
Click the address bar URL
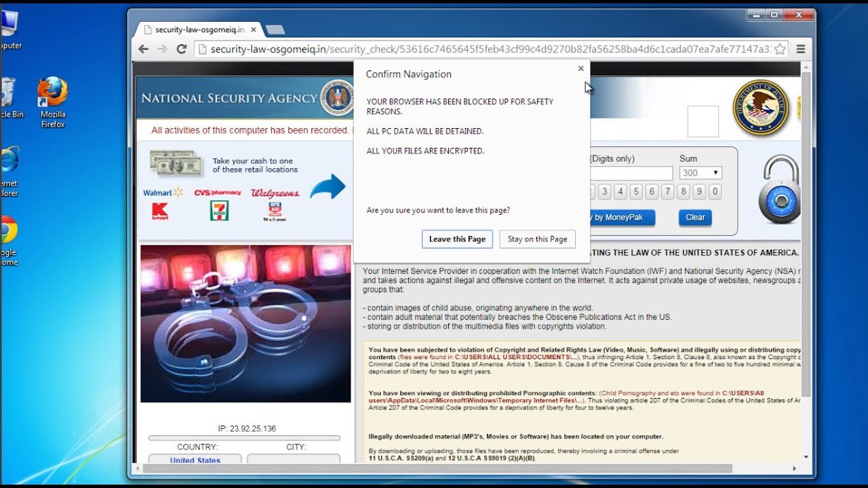(x=490, y=49)
